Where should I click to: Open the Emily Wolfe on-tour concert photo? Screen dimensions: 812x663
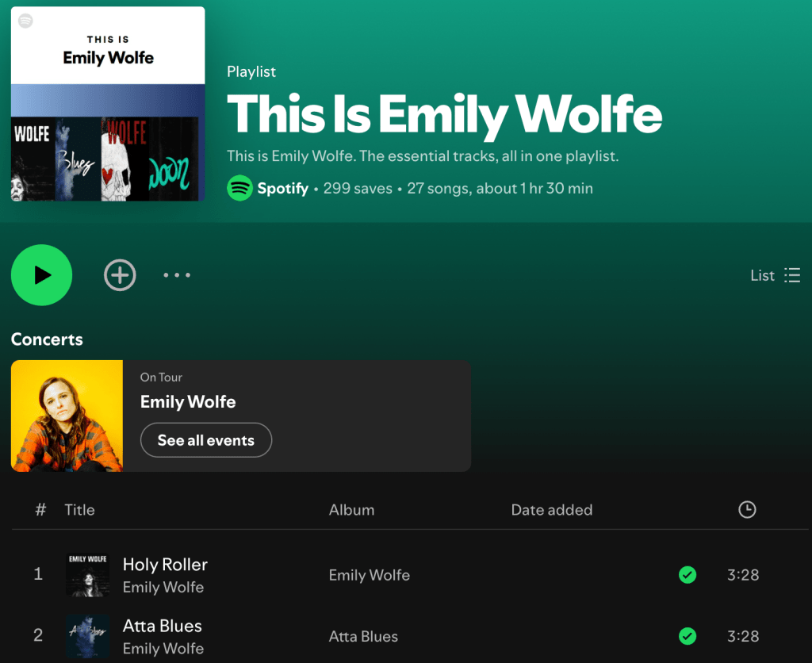(x=67, y=416)
